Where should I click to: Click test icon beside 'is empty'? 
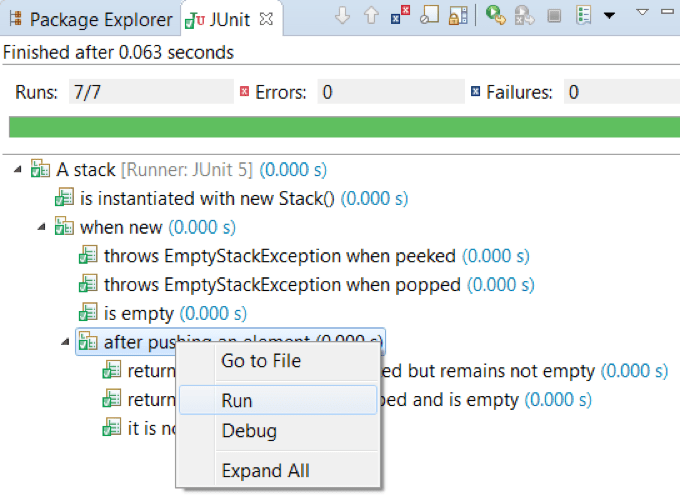pos(88,312)
